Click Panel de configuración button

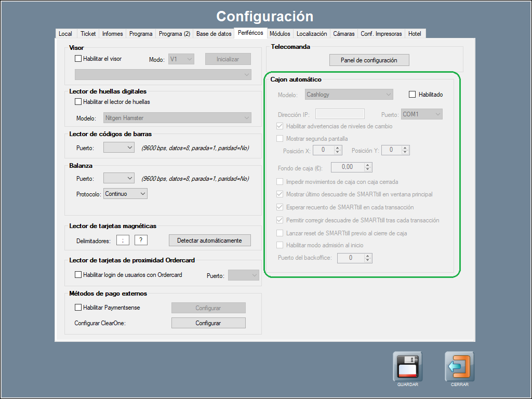[369, 60]
